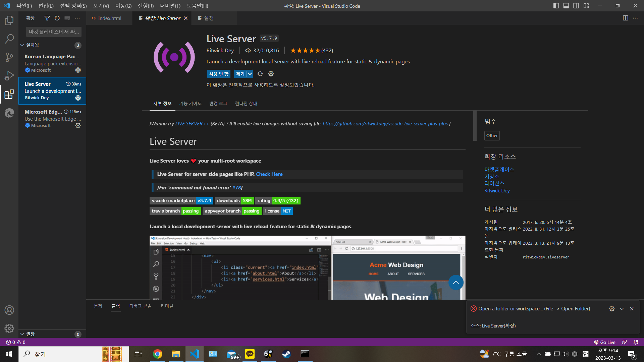Click the Live Server demo screenshot
Viewport: 644px width, 362px height.
(x=307, y=267)
